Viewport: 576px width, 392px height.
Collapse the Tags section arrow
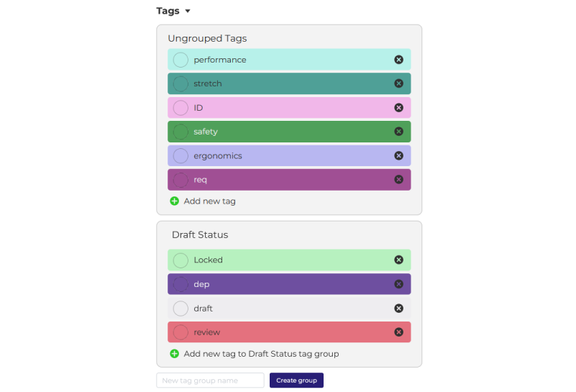click(188, 11)
